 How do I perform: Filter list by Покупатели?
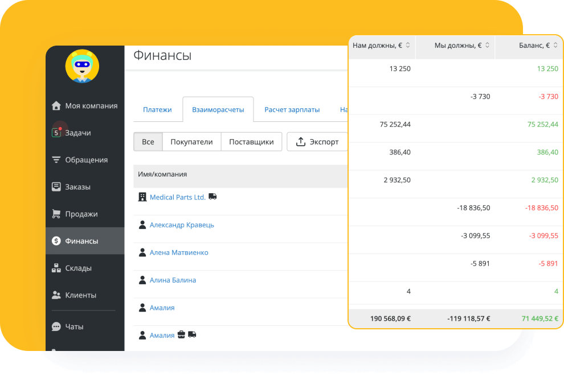tap(191, 142)
